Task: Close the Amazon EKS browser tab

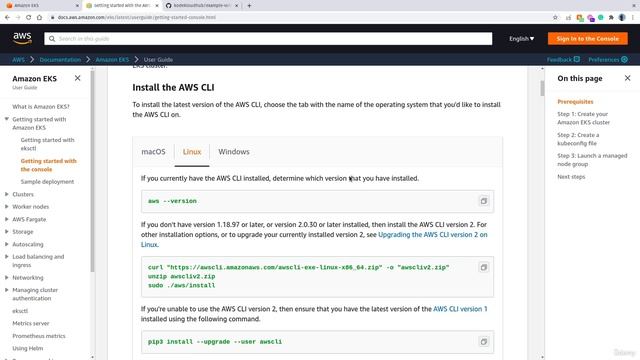Action: click(78, 6)
